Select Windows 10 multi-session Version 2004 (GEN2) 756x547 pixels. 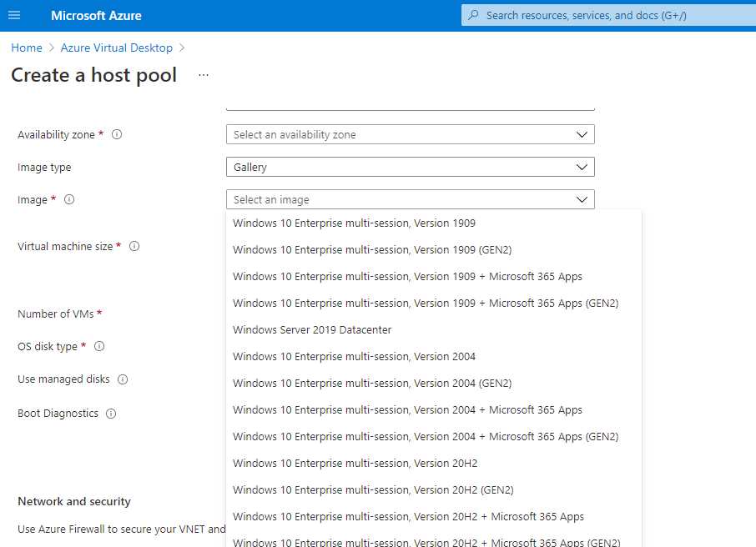click(434, 383)
